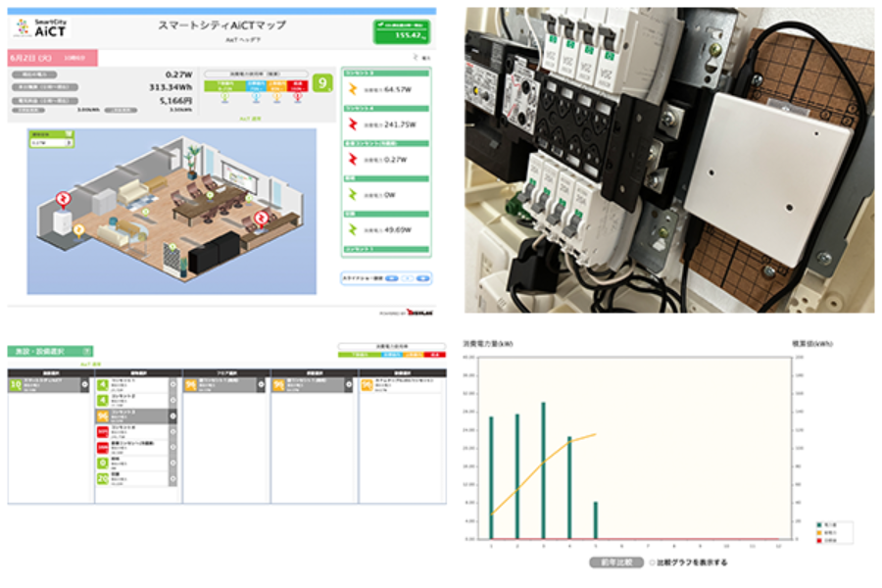Click the SmartCity AiCT logo

41,28
